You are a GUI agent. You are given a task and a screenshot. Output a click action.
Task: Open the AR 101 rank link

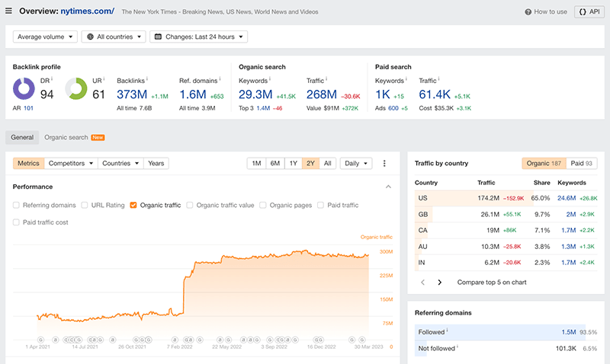28,108
